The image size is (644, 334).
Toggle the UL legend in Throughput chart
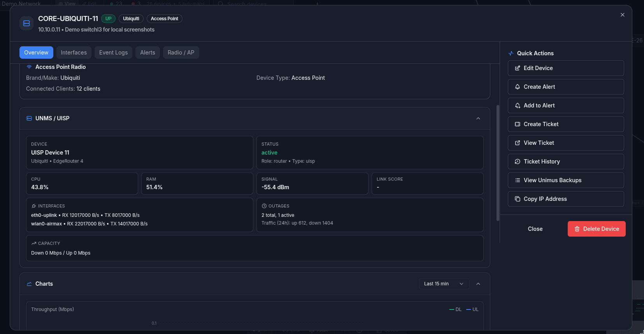472,309
